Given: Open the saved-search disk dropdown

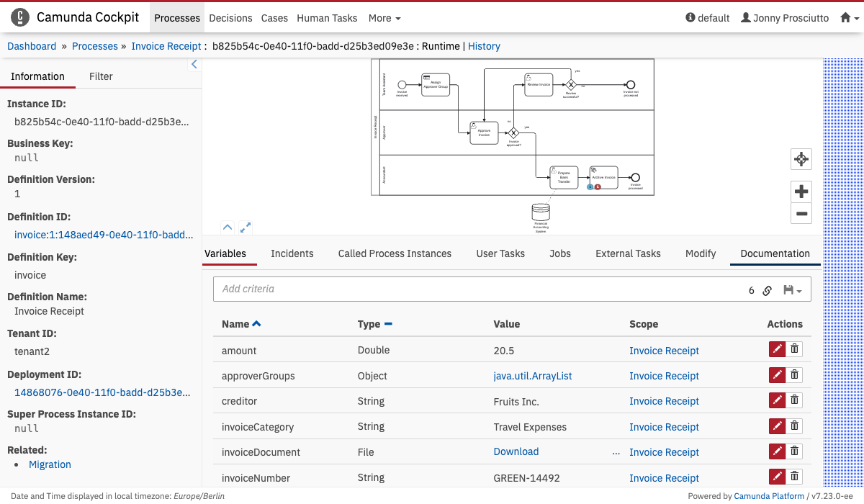Looking at the screenshot, I should click(x=792, y=290).
